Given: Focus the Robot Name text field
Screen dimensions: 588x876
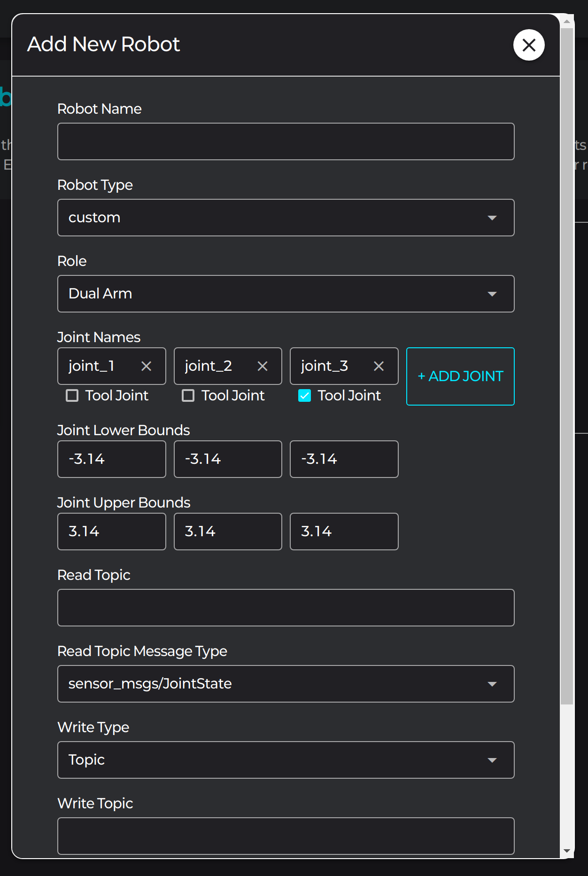Looking at the screenshot, I should coord(286,141).
